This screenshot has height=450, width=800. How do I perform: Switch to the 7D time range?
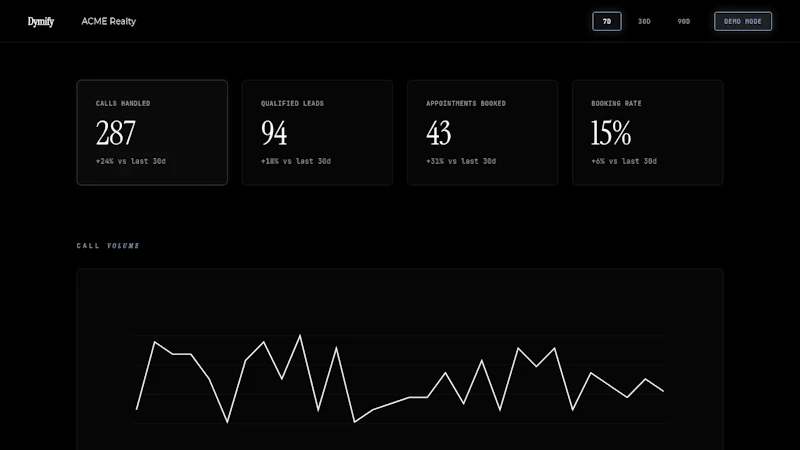607,21
